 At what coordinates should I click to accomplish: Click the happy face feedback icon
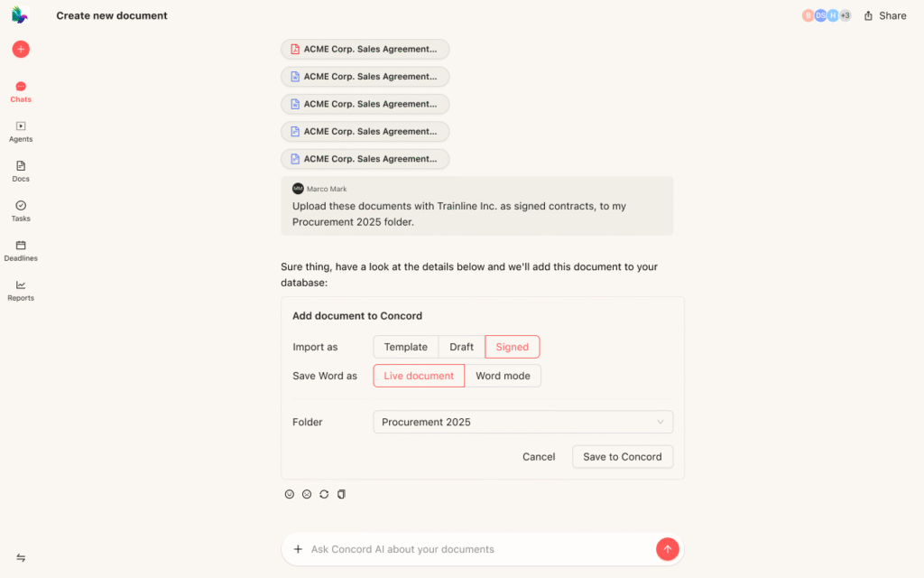290,494
